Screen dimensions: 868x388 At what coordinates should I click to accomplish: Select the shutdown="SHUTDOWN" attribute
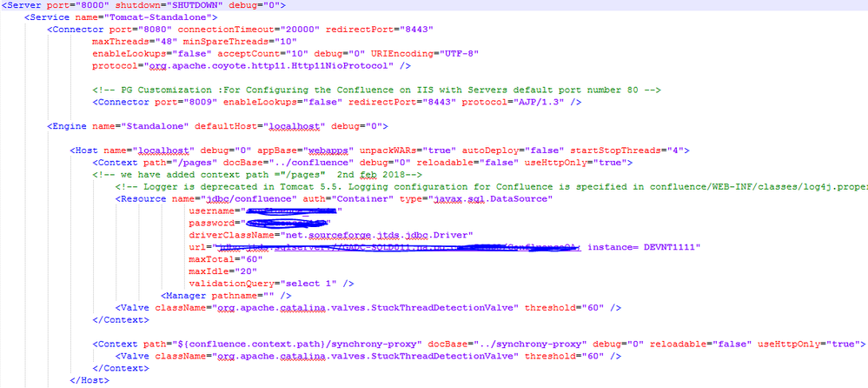(168, 5)
